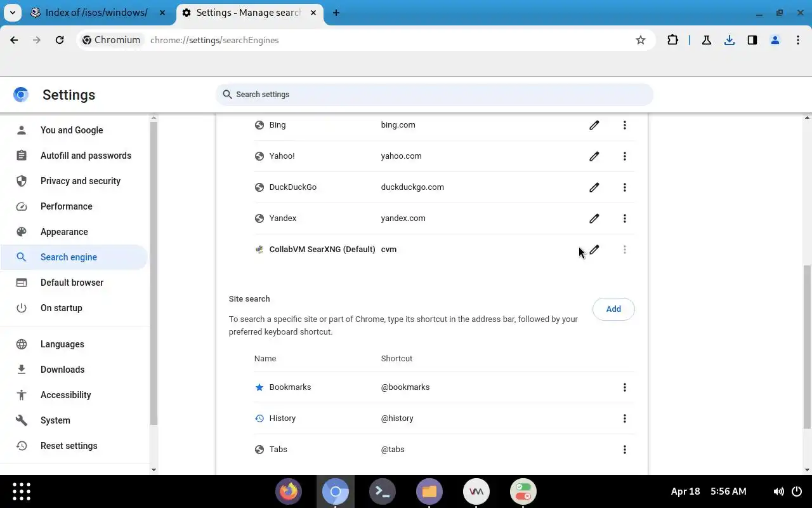Go back to previous page

click(14, 40)
